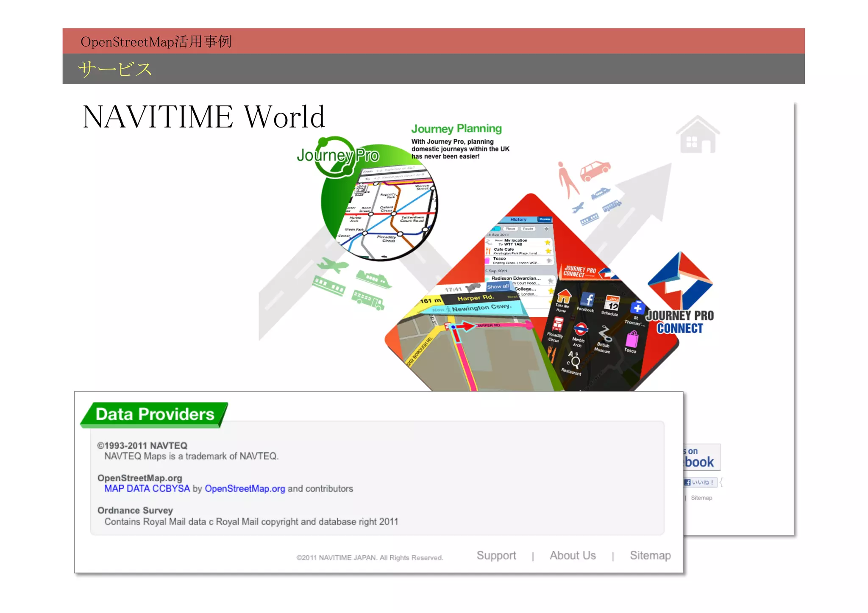Tap the British Museum icon

[x=605, y=333]
